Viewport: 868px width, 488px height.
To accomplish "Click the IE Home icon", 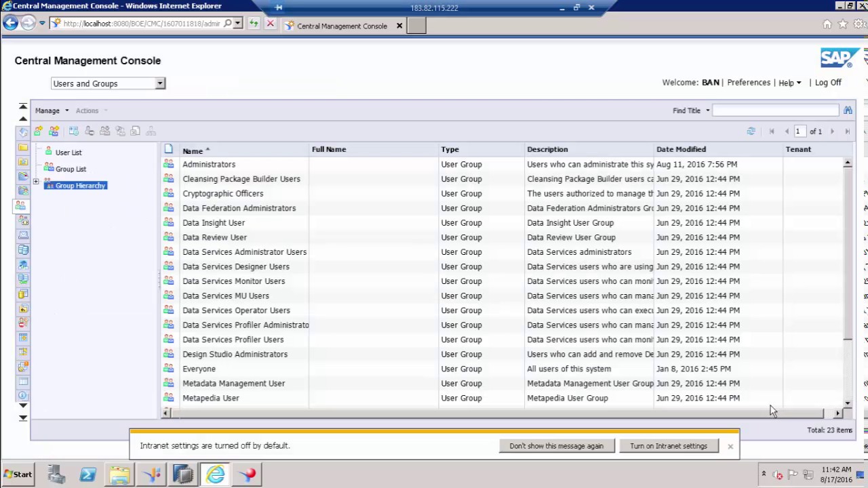I will (827, 24).
